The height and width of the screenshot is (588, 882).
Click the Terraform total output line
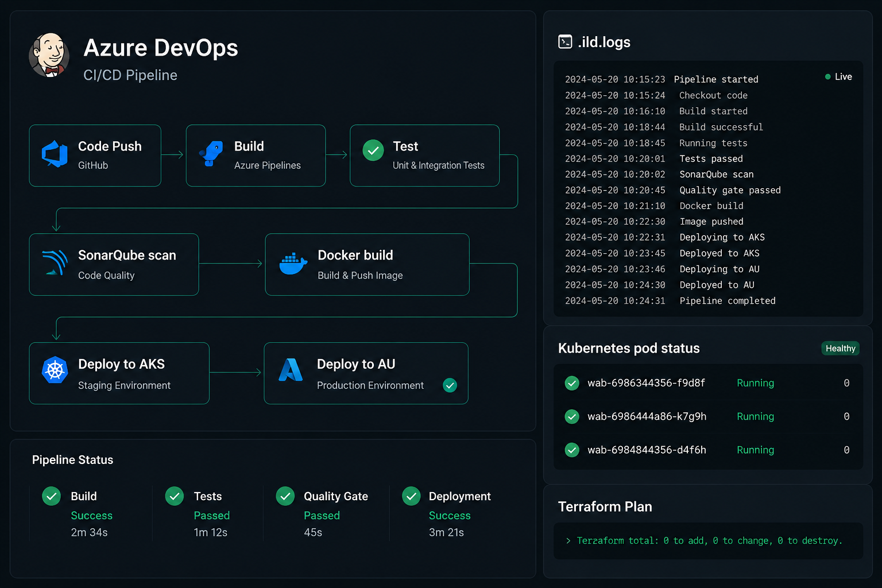tap(709, 540)
